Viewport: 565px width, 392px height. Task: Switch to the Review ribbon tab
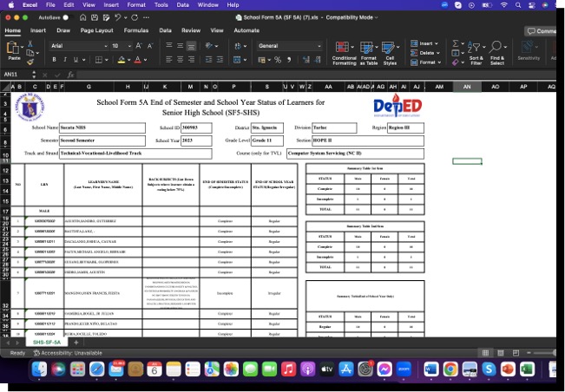point(191,30)
